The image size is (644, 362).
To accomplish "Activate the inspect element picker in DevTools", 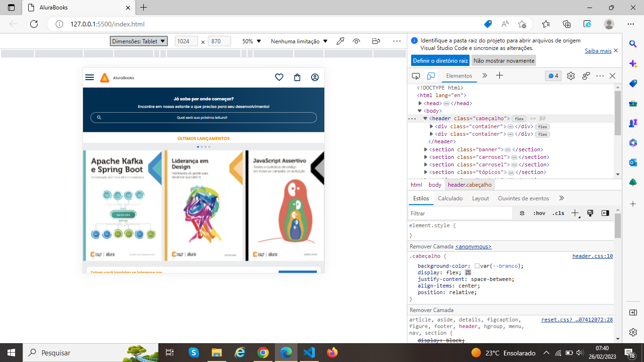I will 416,76.
